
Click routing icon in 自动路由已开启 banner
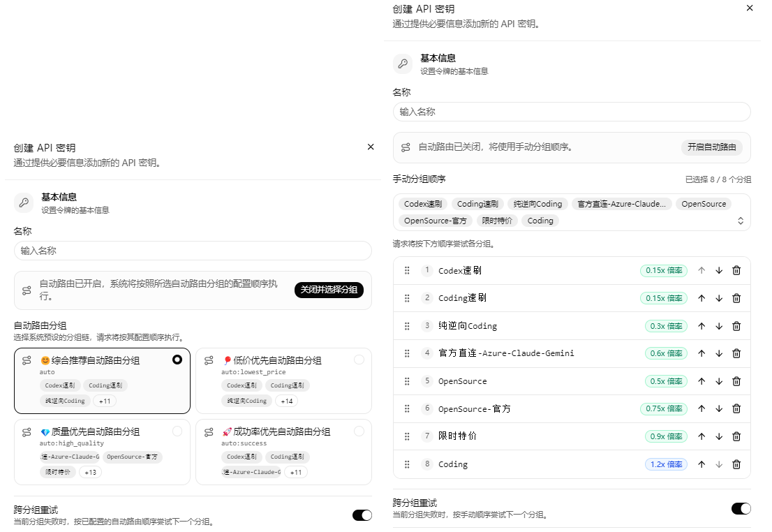[27, 290]
